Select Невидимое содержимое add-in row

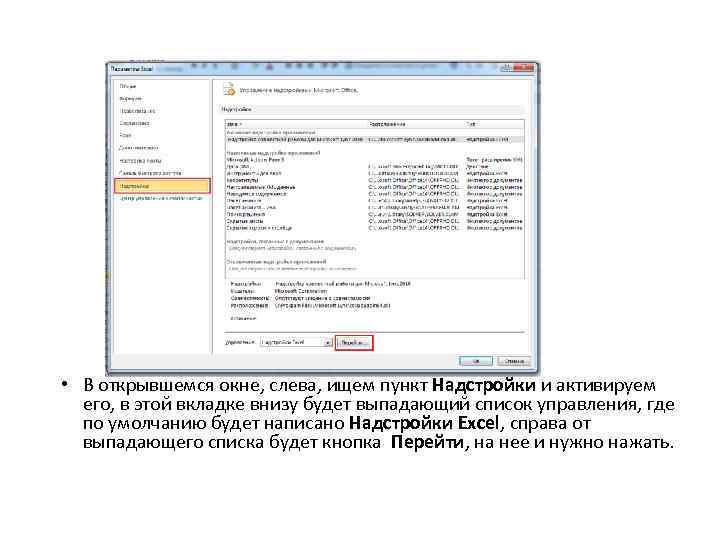pyautogui.click(x=375, y=194)
